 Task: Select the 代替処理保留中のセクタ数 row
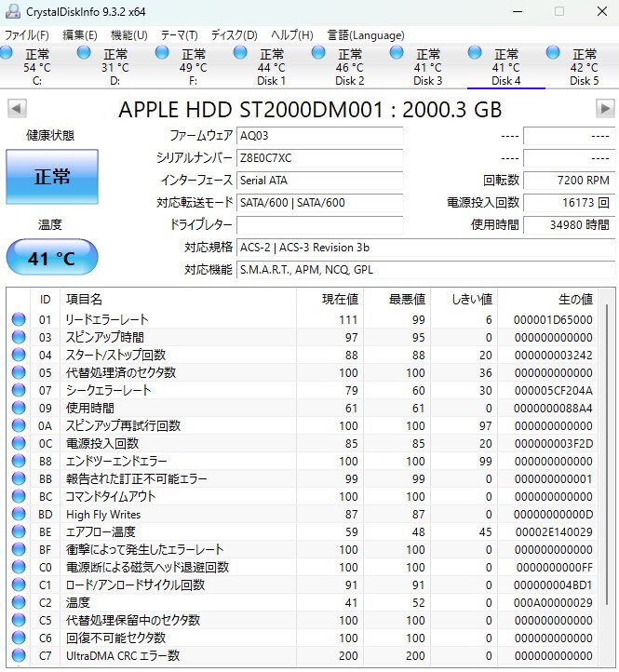[x=302, y=621]
